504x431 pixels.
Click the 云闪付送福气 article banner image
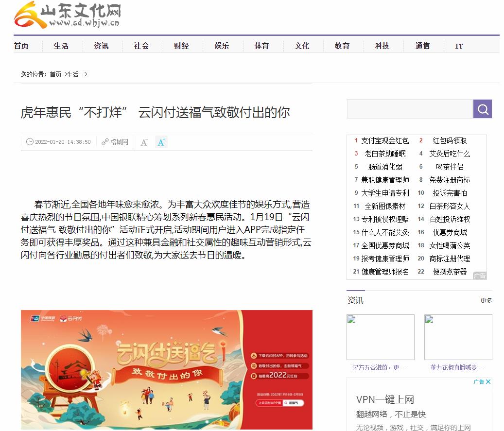pyautogui.click(x=167, y=370)
